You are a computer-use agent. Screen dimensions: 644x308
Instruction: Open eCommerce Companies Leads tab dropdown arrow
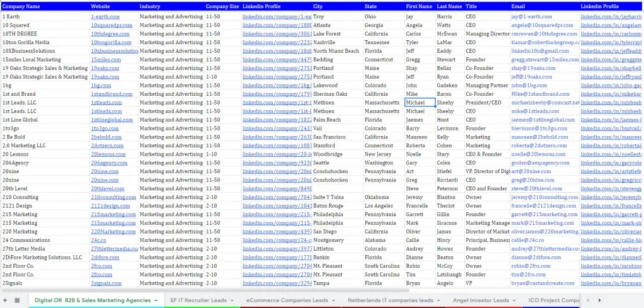[333, 300]
